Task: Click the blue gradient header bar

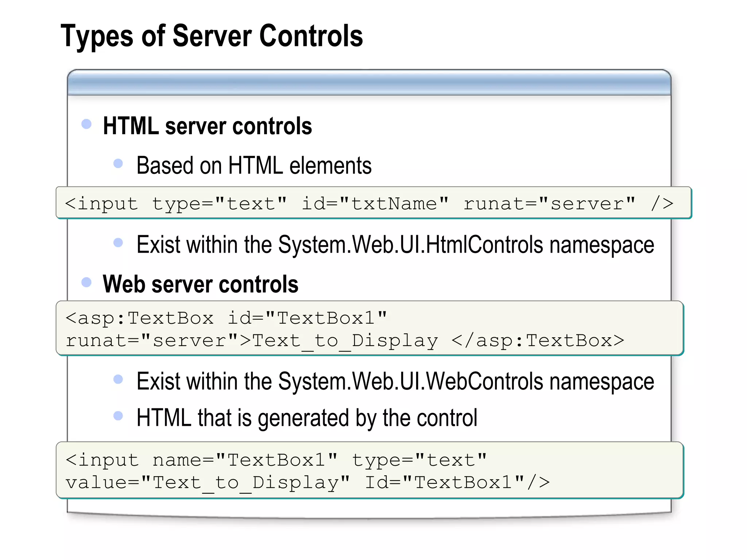Action: (x=369, y=83)
